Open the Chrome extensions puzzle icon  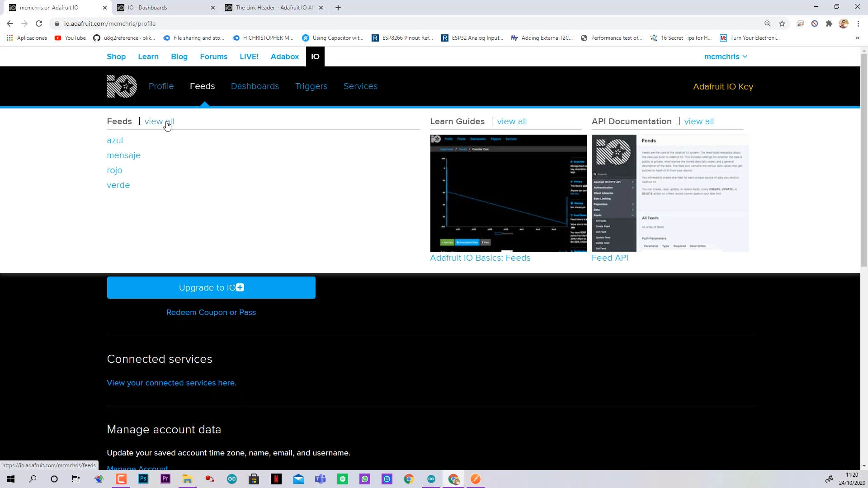pyautogui.click(x=829, y=23)
